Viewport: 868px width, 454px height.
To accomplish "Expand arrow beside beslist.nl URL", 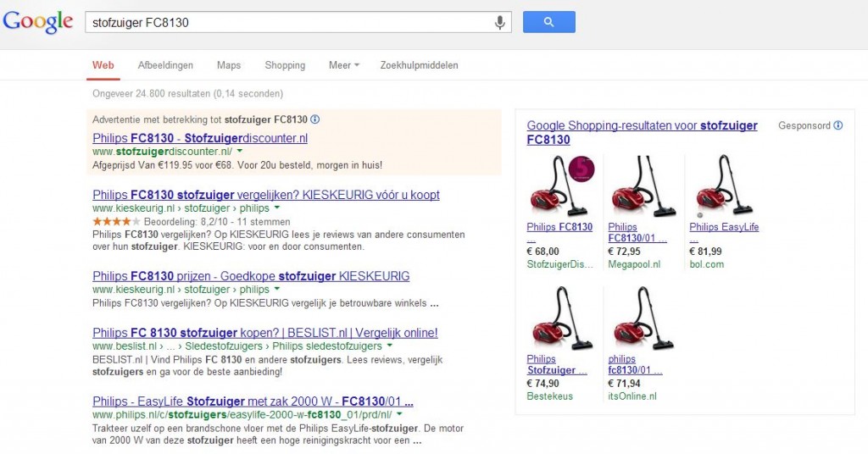I will coord(390,346).
